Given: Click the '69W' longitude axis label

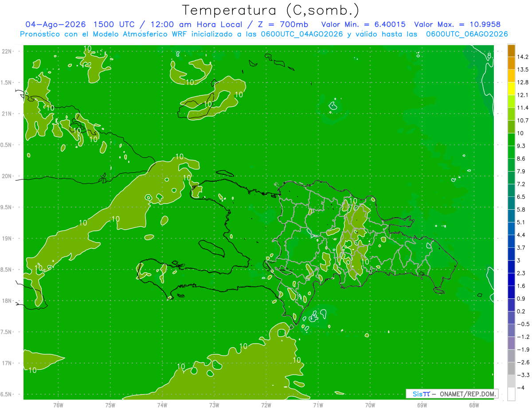Looking at the screenshot, I should [x=422, y=405].
